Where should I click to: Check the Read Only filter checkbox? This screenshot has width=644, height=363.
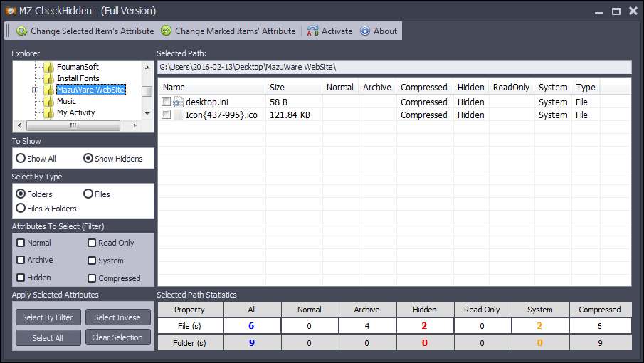coord(92,243)
